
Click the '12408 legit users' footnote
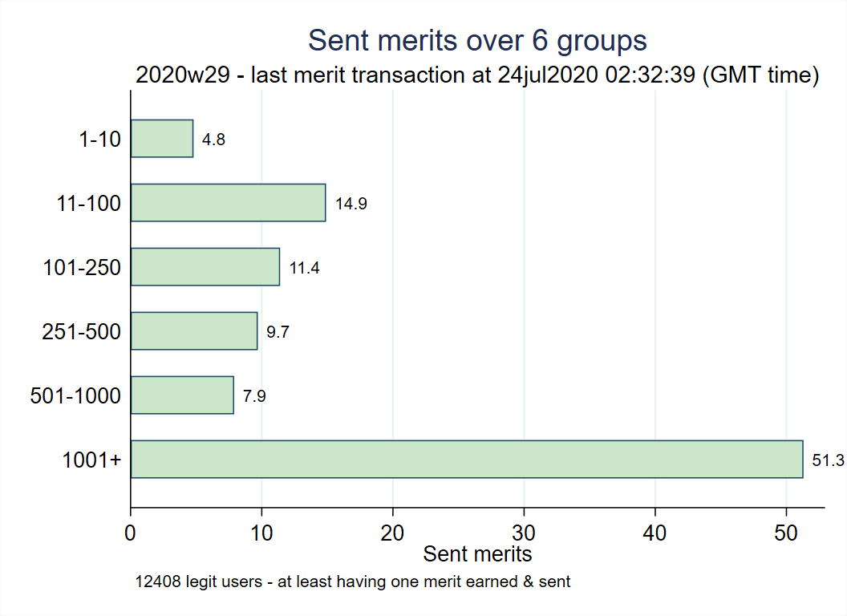pos(353,582)
